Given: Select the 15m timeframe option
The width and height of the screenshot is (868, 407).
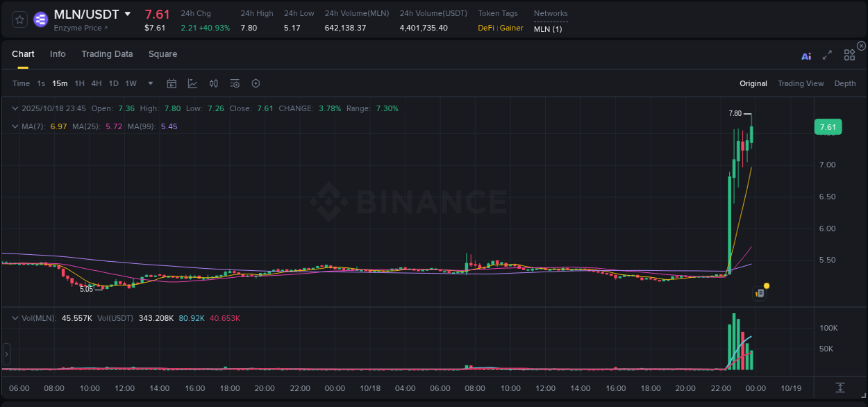Looking at the screenshot, I should pyautogui.click(x=59, y=83).
